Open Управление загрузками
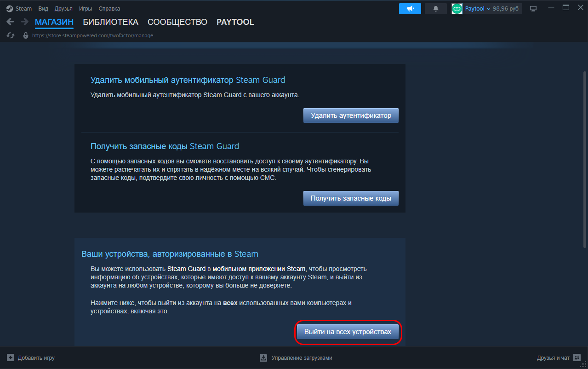 (x=302, y=358)
